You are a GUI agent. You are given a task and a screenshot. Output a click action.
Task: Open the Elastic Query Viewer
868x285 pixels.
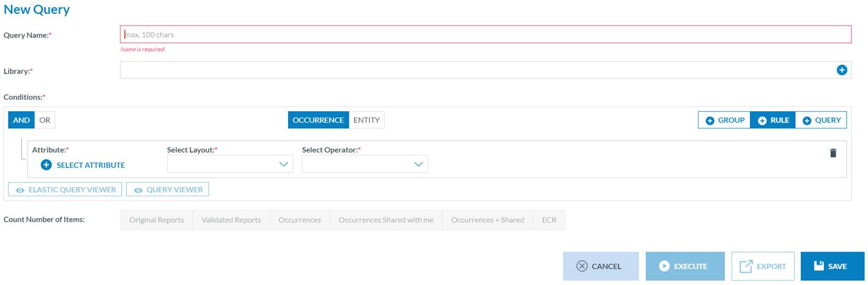(x=65, y=190)
